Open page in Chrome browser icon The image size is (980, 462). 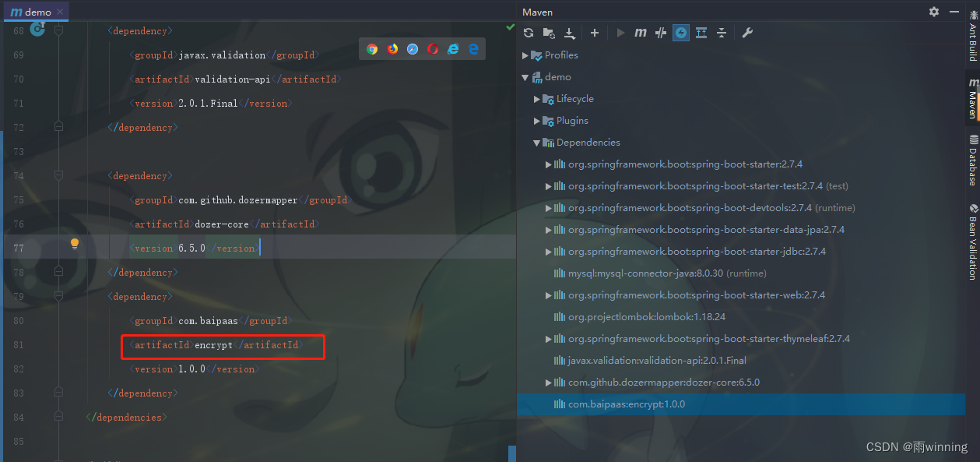[372, 49]
